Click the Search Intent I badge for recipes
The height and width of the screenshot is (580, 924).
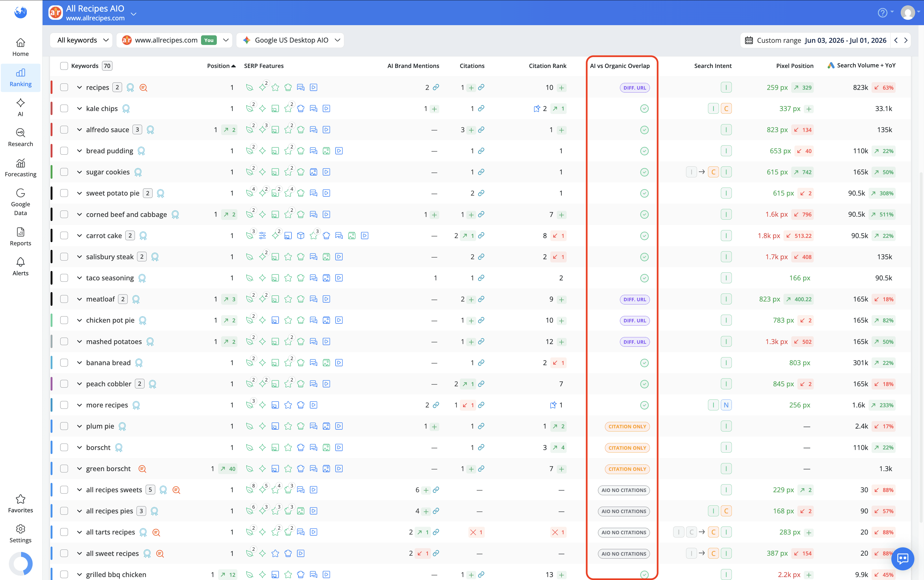[x=726, y=87]
